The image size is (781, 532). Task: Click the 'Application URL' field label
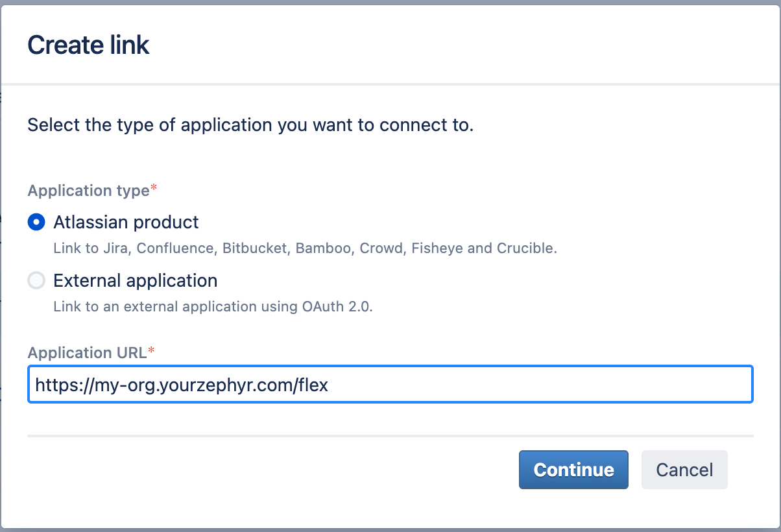(87, 353)
